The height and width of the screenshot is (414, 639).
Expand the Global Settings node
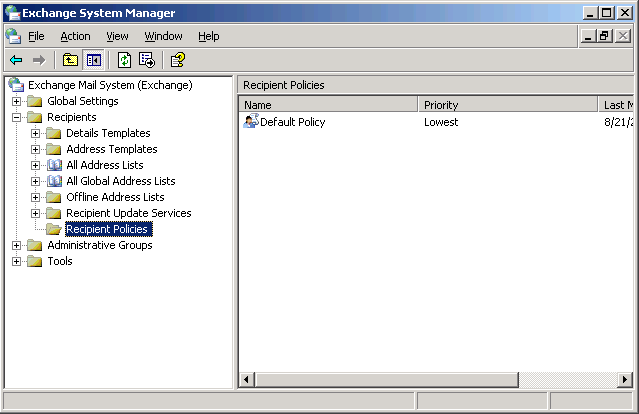[x=16, y=101]
